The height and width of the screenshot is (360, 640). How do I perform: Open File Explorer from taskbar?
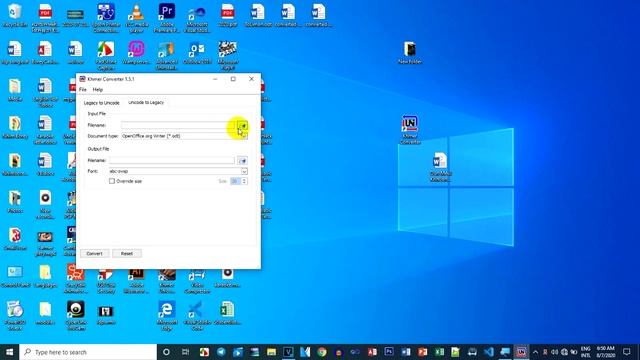[x=271, y=352]
